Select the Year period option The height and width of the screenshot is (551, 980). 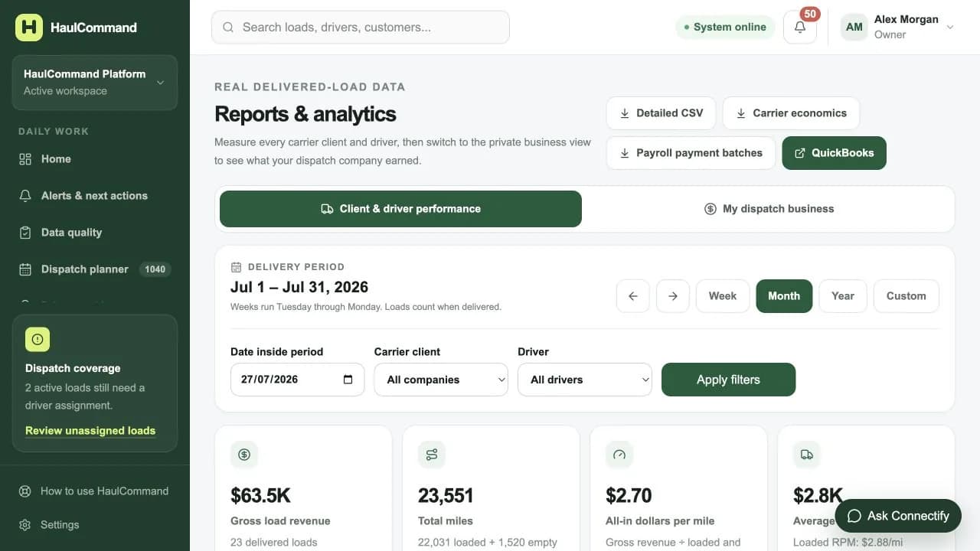(x=843, y=296)
